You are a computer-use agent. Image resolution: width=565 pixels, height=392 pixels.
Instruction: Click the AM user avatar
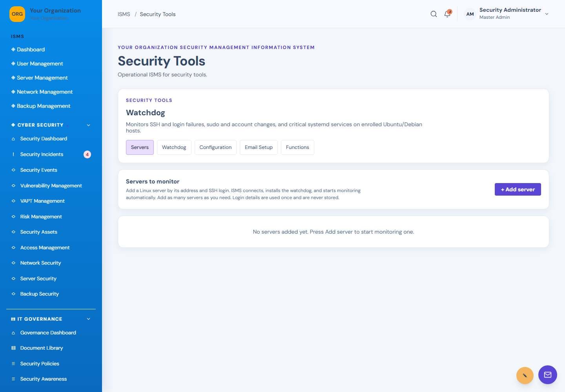(470, 14)
